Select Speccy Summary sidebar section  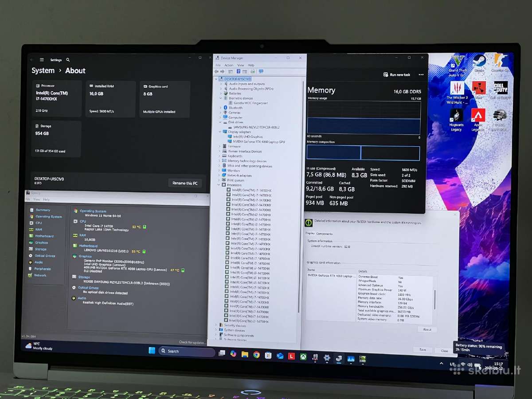point(43,210)
